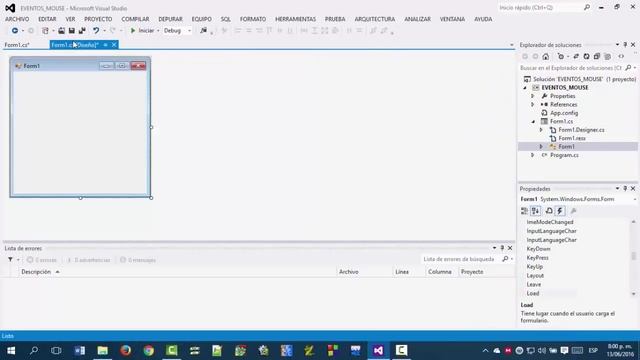Expand the Program.cs node
Screen dimensions: 640x360
[533, 155]
